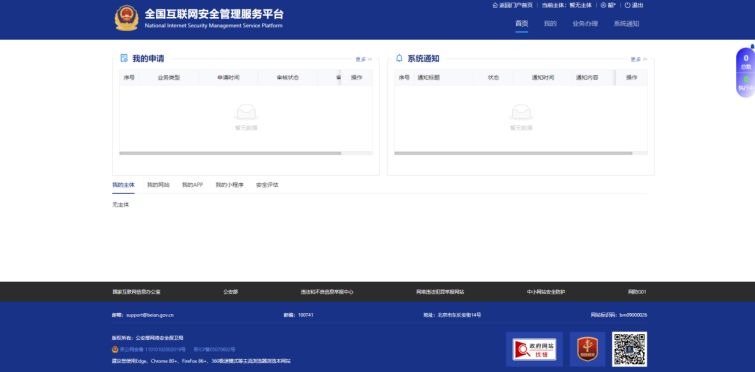Viewport: 755px width, 372px height.
Task: Click the horizontal scrollbar under 我的申请 table
Action: 230,153
